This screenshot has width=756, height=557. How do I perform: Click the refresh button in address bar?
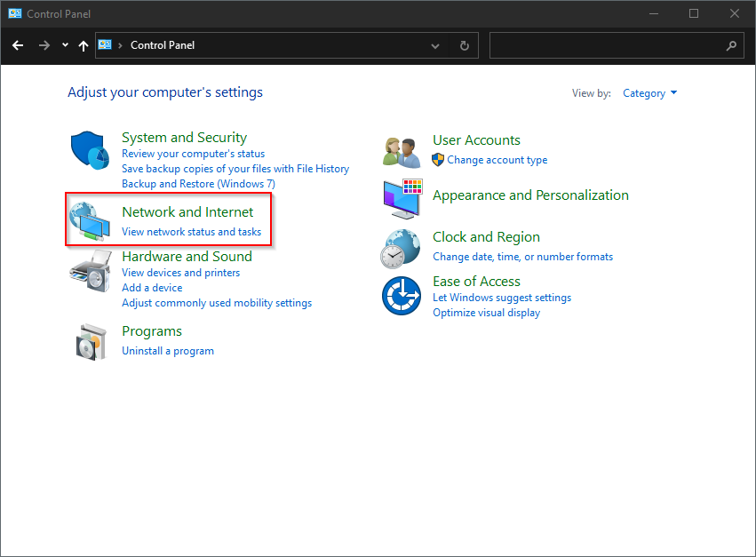coord(464,45)
